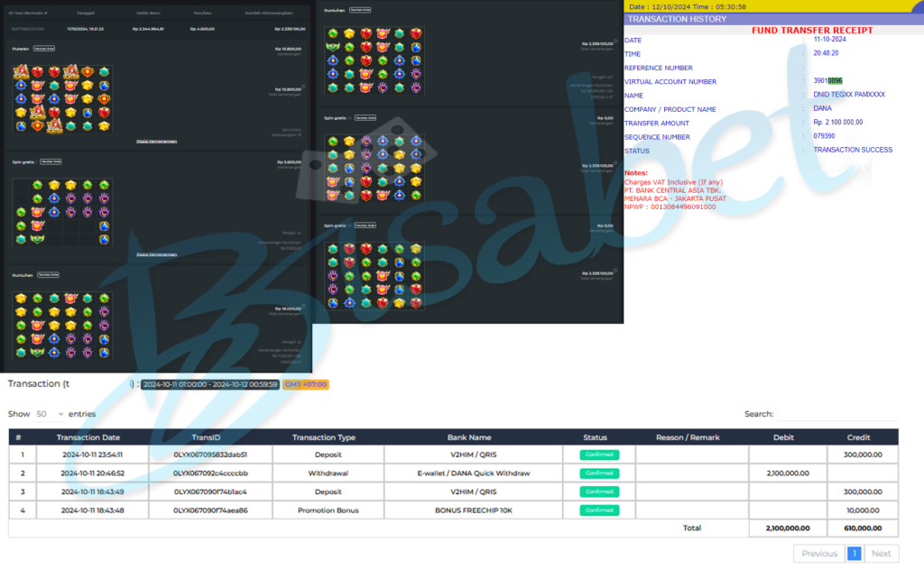Select TransID 0LYX067095832dab51
This screenshot has height=579, width=924.
pyautogui.click(x=210, y=455)
